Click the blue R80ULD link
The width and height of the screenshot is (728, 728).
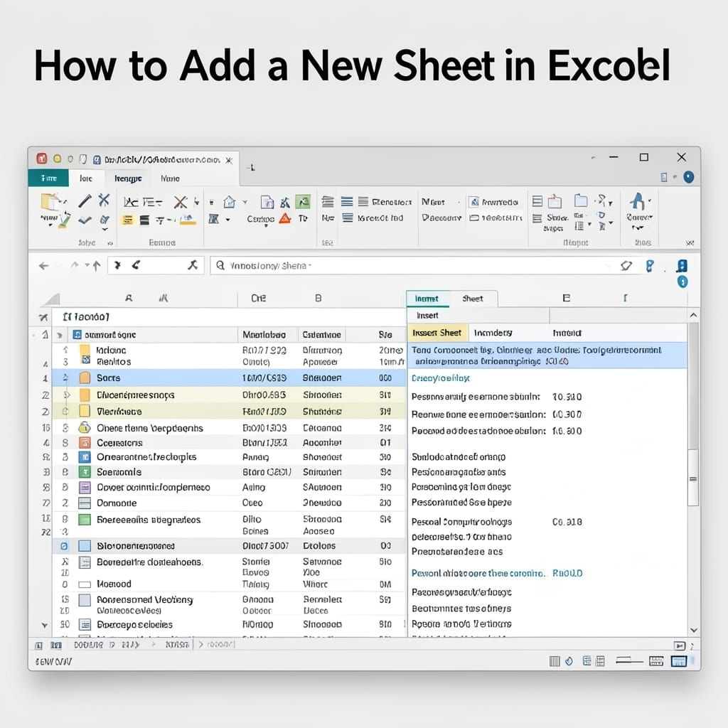click(567, 574)
